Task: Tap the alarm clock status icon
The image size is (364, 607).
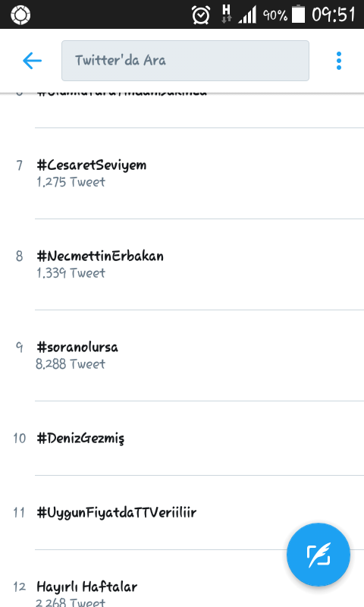Action: pos(201,15)
